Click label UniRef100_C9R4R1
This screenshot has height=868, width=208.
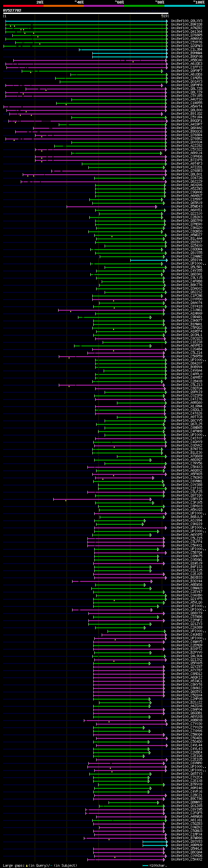187,317
